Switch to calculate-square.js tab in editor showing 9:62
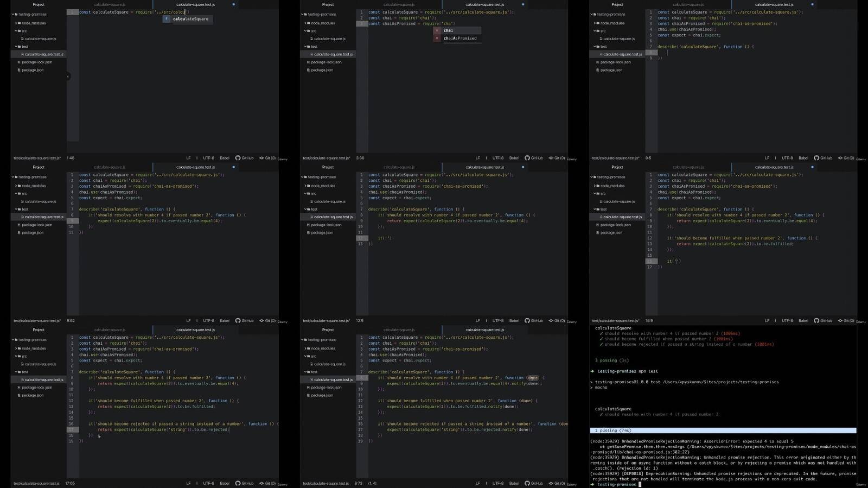 point(110,167)
